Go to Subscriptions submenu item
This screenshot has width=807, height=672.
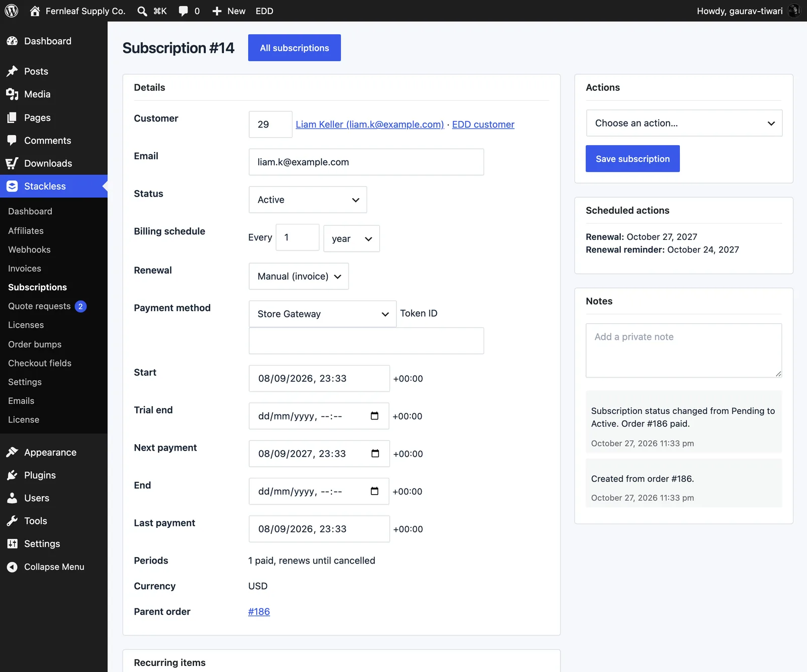[x=37, y=287]
